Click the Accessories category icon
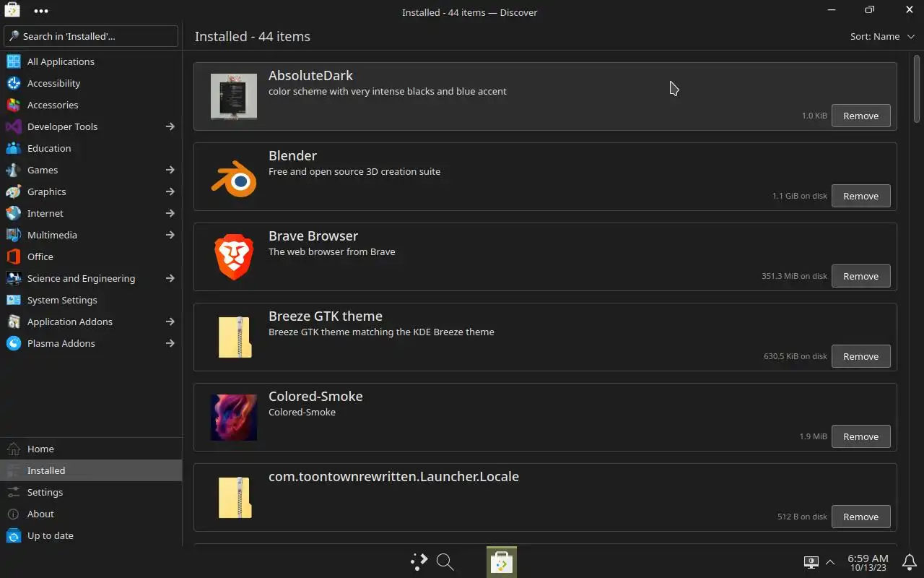 (x=14, y=105)
